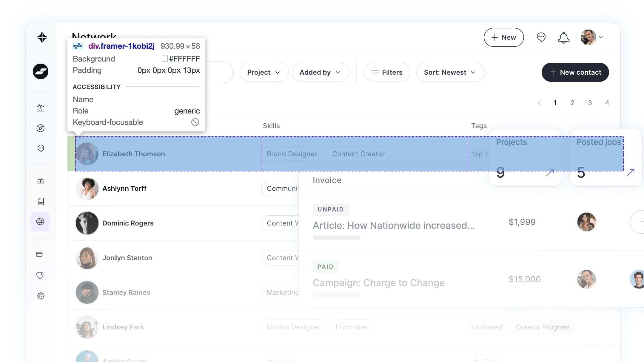Viewport: 644px width, 362px height.
Task: Open the briefcase jobs icon in sidebar
Action: pos(41,181)
